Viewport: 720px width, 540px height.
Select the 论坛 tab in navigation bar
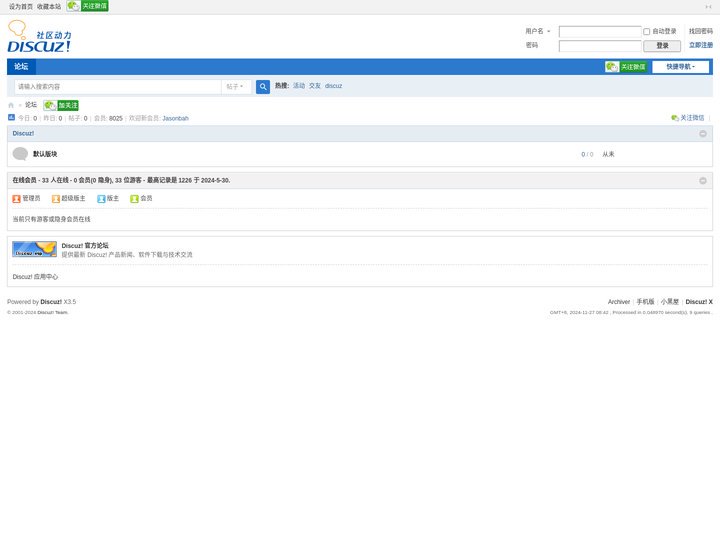tap(21, 67)
